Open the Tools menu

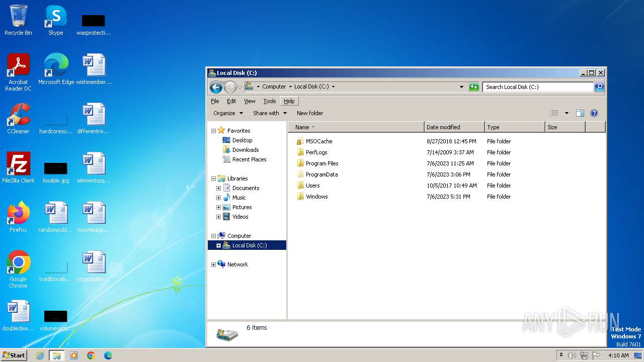point(270,101)
